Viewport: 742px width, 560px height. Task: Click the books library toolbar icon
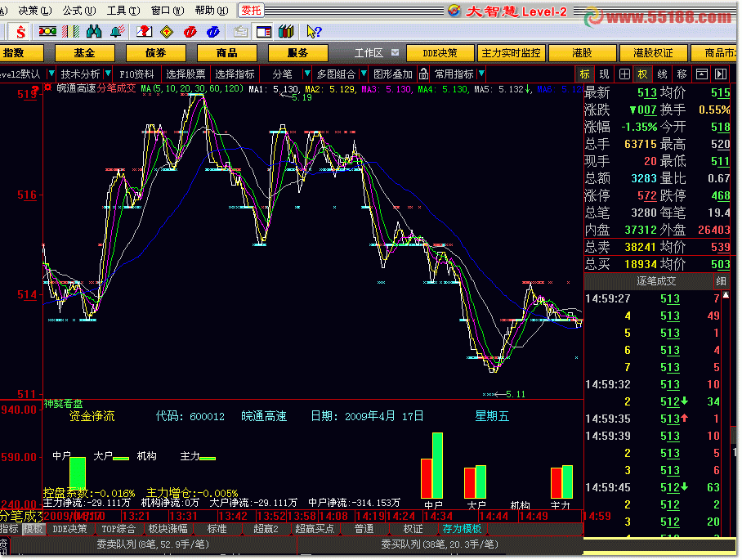286,32
